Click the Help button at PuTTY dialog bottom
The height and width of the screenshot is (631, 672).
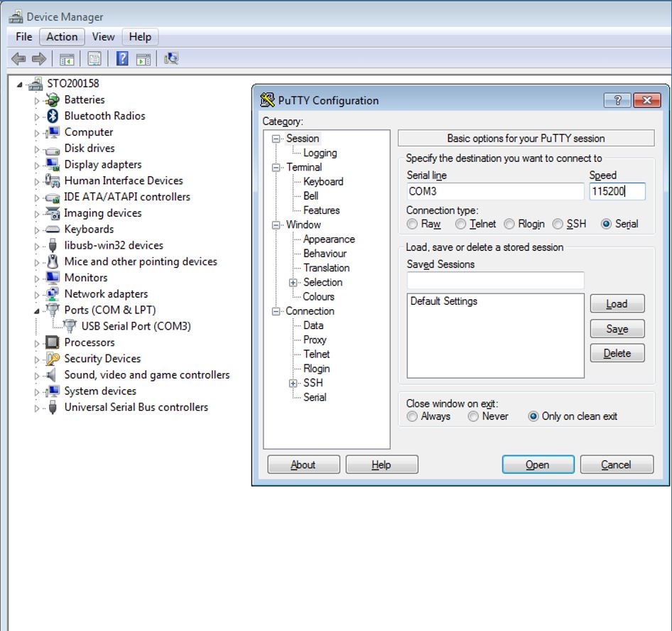tap(381, 465)
